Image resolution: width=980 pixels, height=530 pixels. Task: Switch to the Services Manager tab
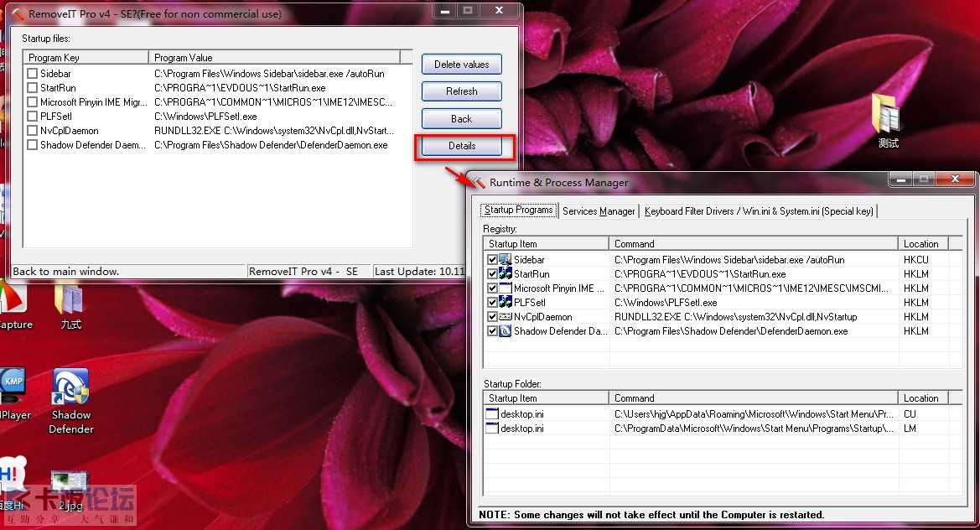pyautogui.click(x=599, y=211)
